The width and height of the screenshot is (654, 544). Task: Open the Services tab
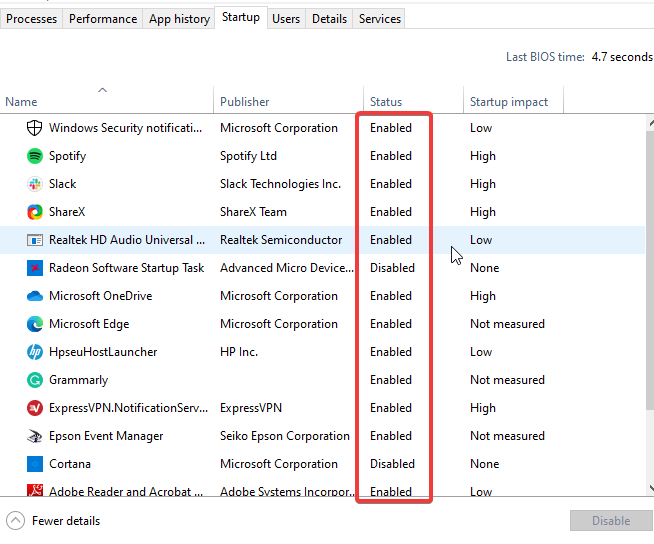pos(380,19)
